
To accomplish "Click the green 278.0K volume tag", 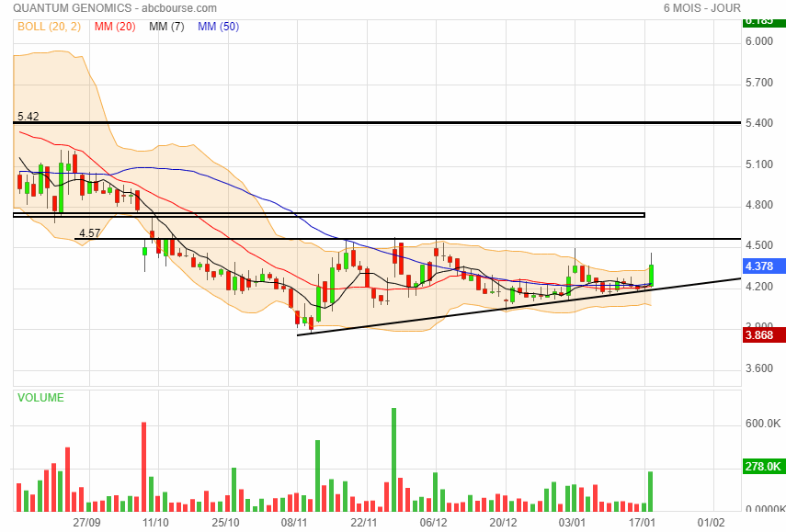I will tap(762, 467).
